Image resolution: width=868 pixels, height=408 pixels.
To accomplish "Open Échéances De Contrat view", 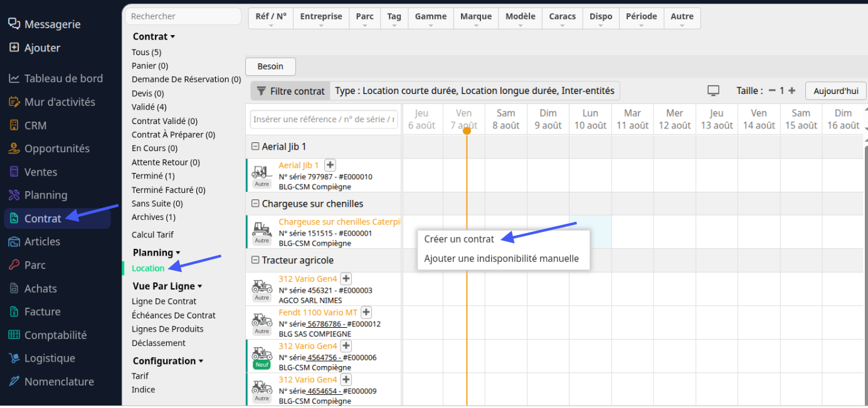I will [174, 315].
